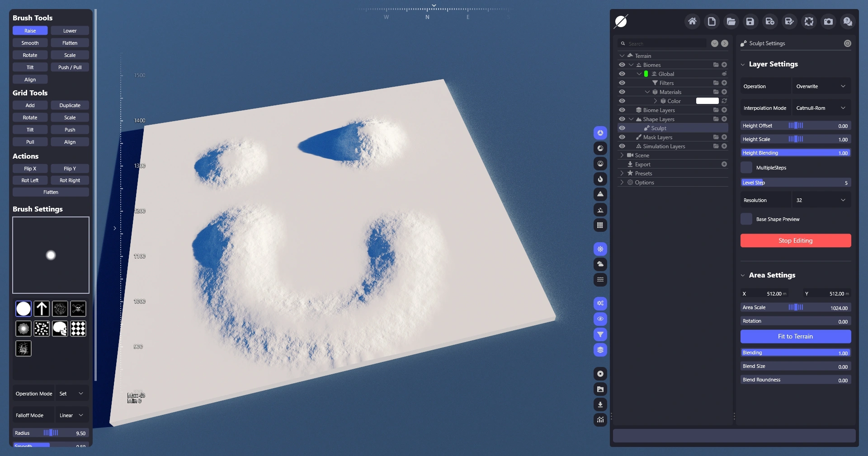Open the Interpolation Mode dropdown Catmull-Rom

click(821, 108)
